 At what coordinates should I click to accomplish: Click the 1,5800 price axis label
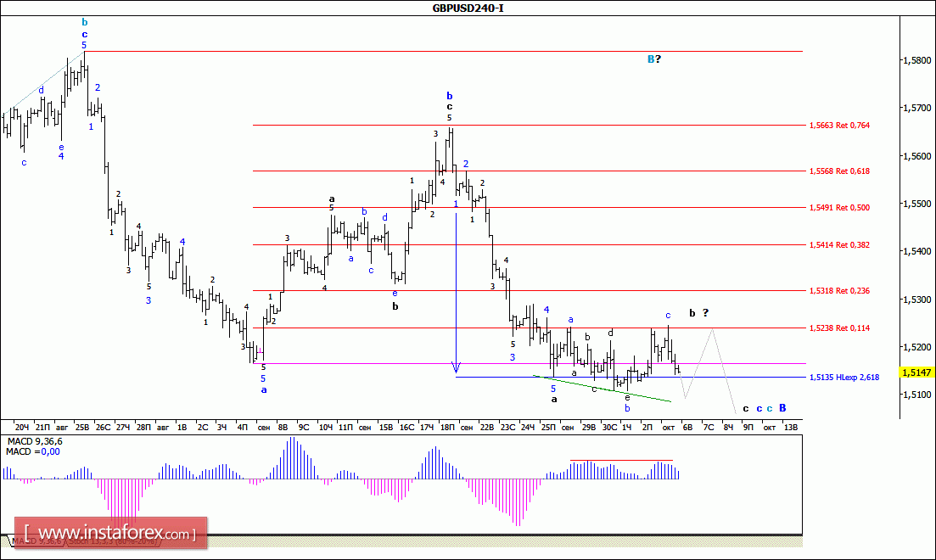pyautogui.click(x=918, y=60)
